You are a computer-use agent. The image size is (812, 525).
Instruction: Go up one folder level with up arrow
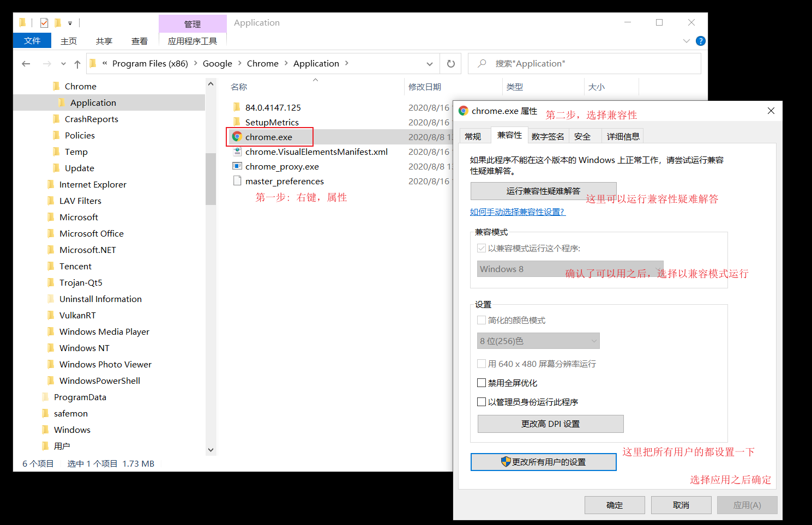click(77, 64)
